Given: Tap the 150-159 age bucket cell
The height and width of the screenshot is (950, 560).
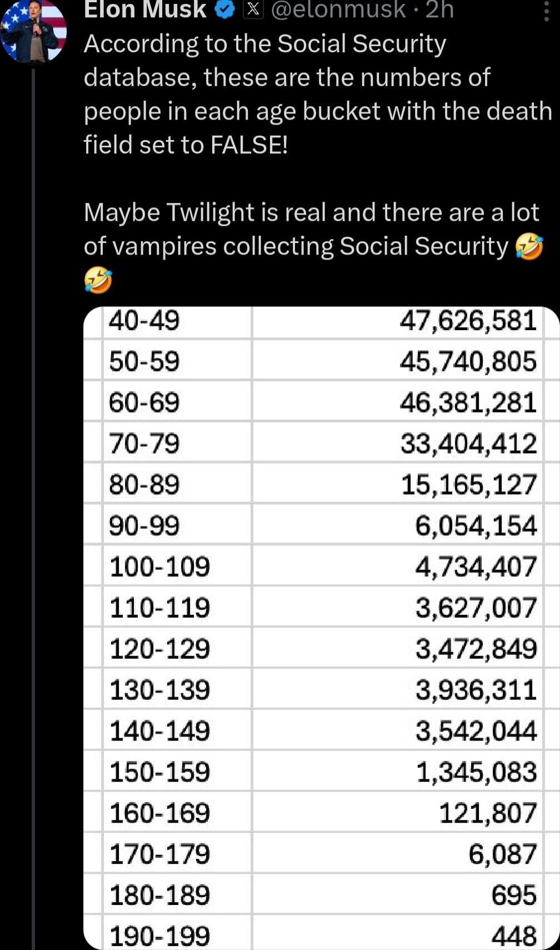Looking at the screenshot, I should coord(177,772).
